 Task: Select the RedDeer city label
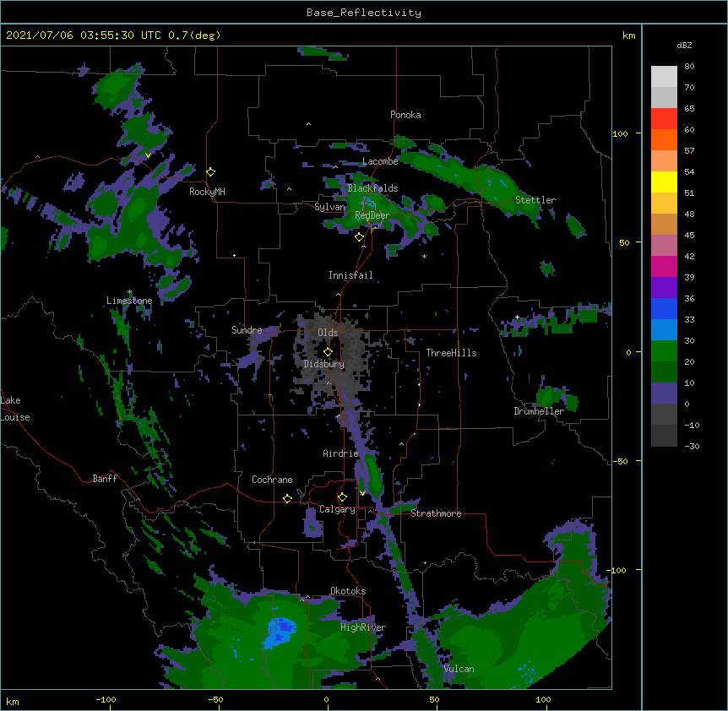point(372,215)
